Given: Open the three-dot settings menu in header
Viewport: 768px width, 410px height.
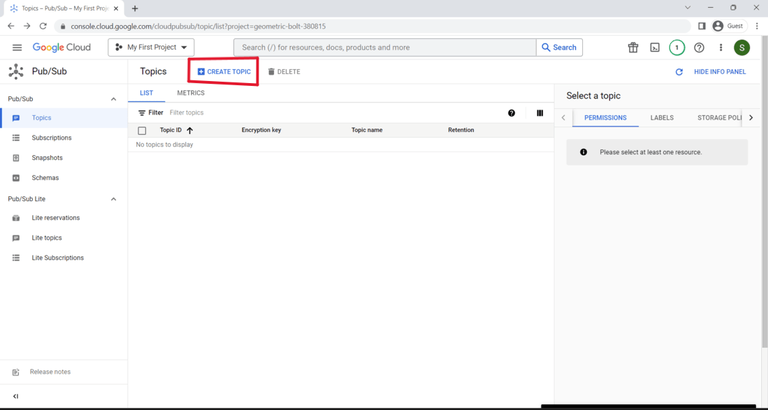Looking at the screenshot, I should tap(720, 48).
